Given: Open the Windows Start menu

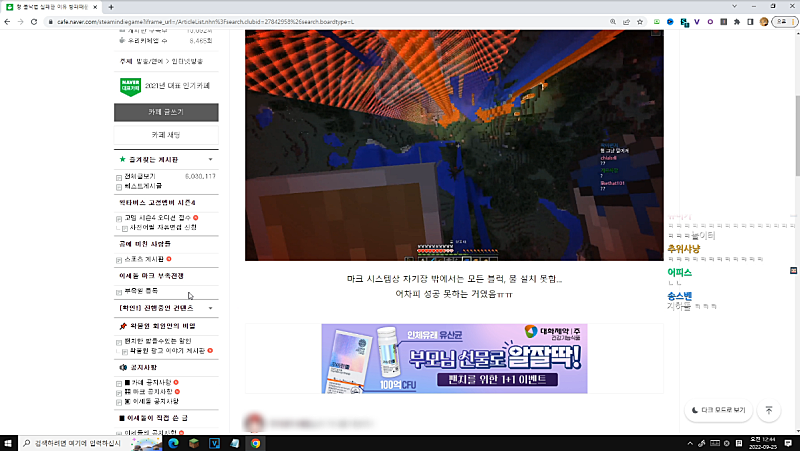Looking at the screenshot, I should click(x=10, y=442).
